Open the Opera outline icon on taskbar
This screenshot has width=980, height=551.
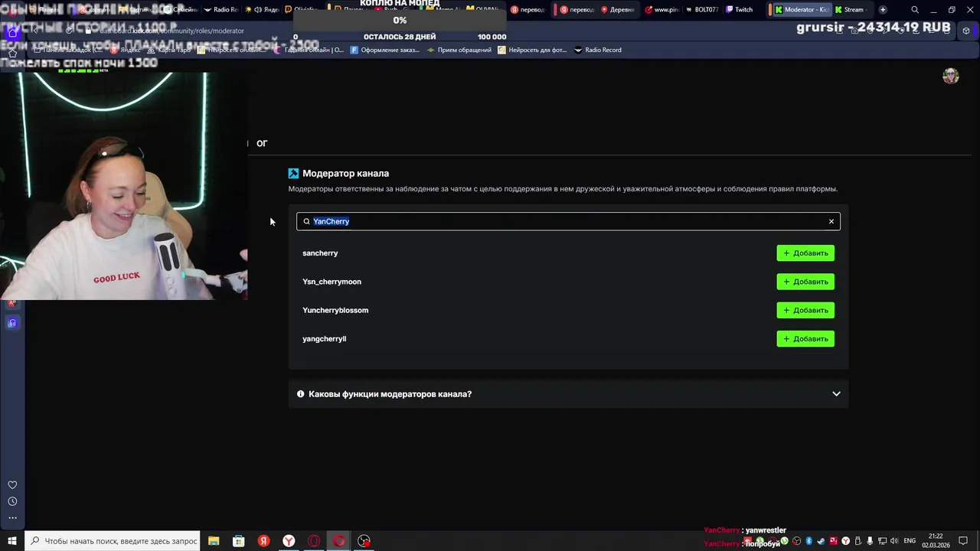point(314,541)
